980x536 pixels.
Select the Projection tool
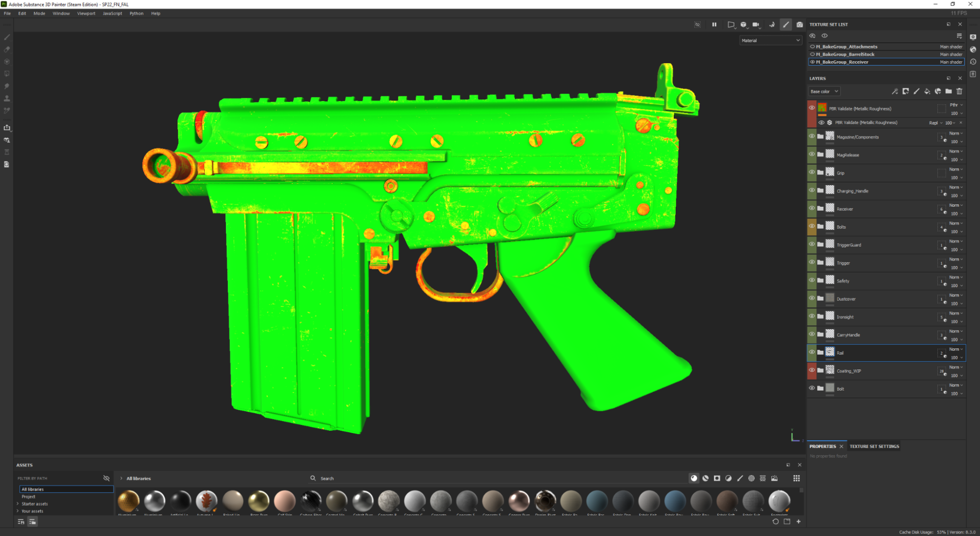(x=6, y=61)
